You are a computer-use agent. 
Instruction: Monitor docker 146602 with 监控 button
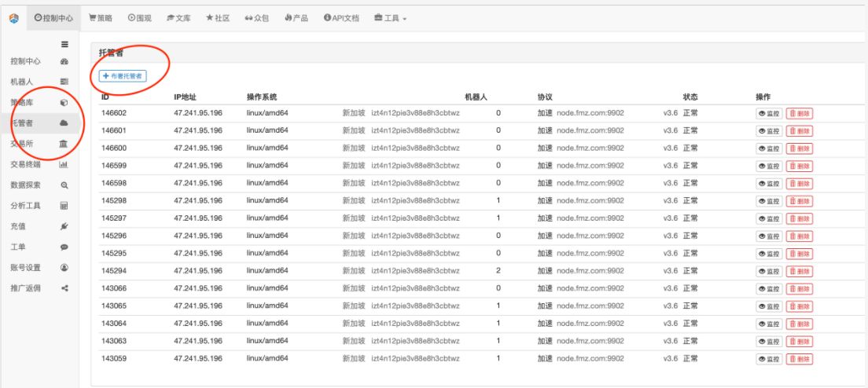(x=769, y=113)
